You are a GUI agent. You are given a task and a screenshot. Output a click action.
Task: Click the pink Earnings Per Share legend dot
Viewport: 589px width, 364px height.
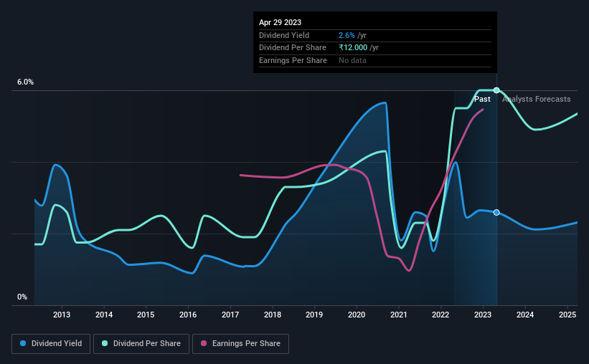click(204, 343)
